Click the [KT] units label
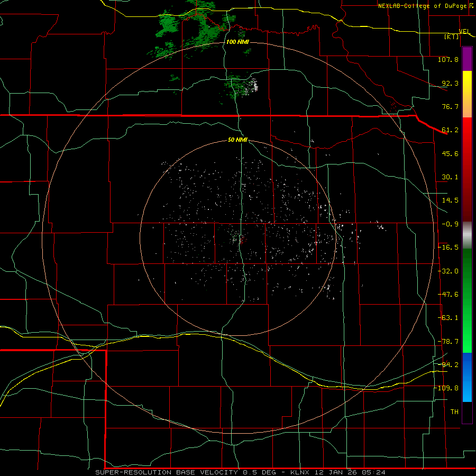The height and width of the screenshot is (476, 476). (x=452, y=36)
